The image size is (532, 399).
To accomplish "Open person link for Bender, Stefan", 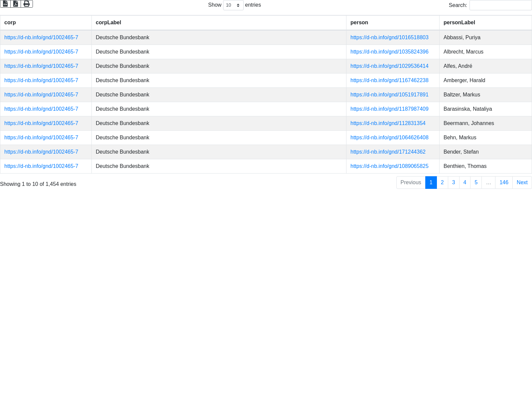I will pos(388,152).
